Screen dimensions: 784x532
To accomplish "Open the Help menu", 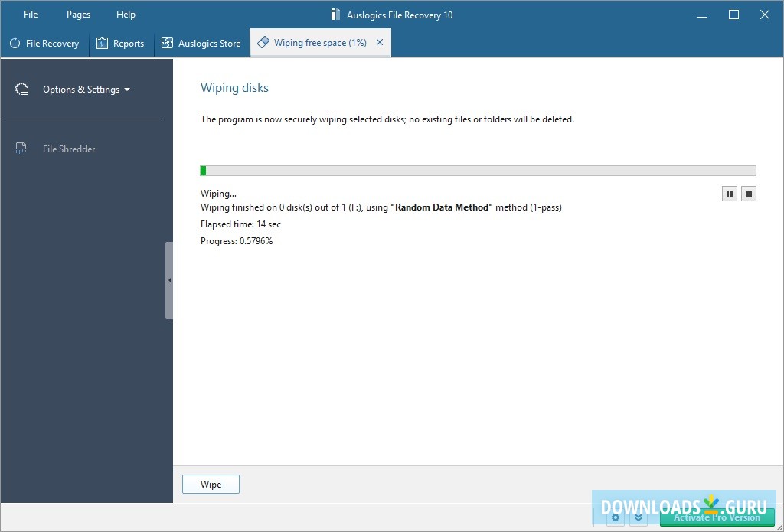I will click(126, 14).
